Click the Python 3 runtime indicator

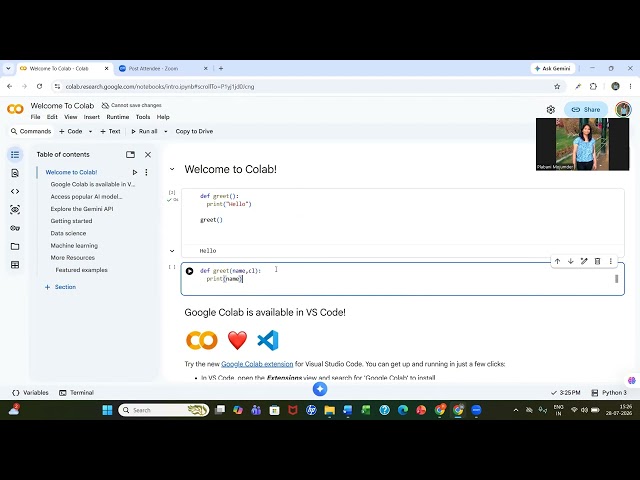609,393
